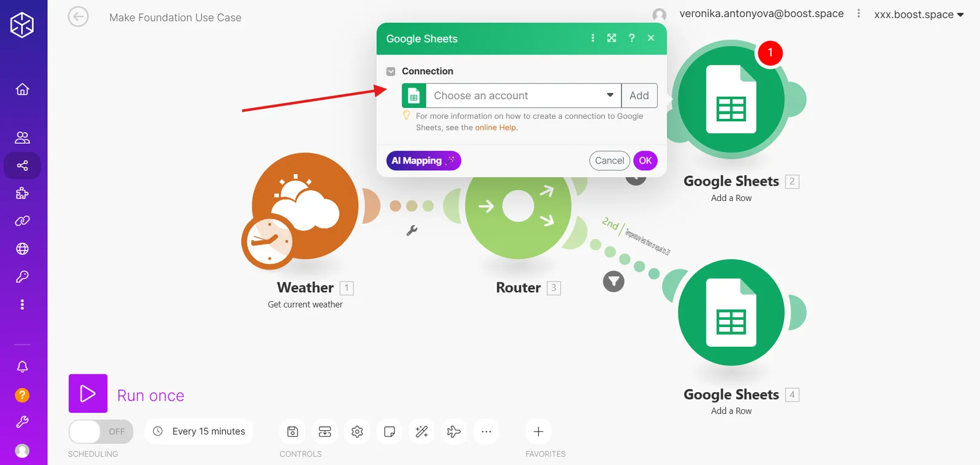Open the profile avatar at the sidebar bottom
Viewport: 980px width, 465px height.
tap(22, 451)
